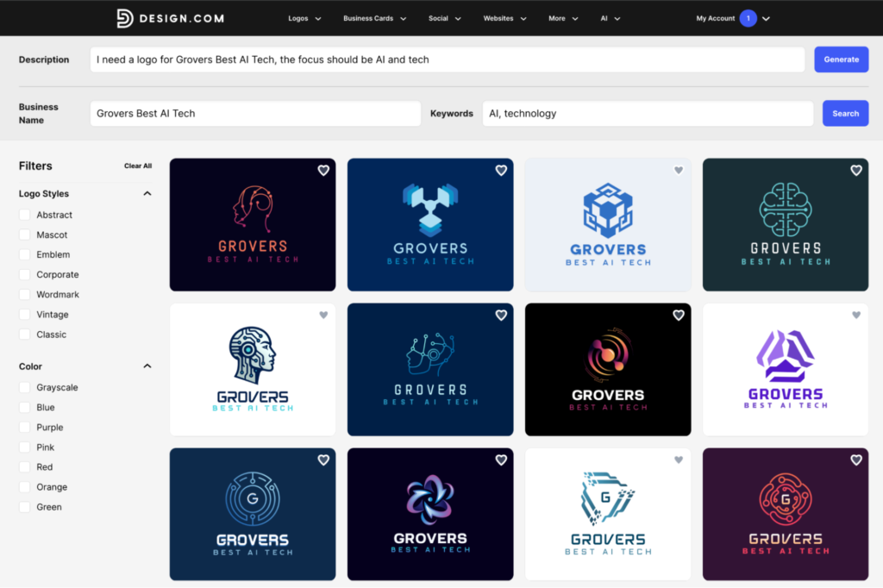Click Clear All to reset filters
The image size is (883, 588).
[x=138, y=166]
